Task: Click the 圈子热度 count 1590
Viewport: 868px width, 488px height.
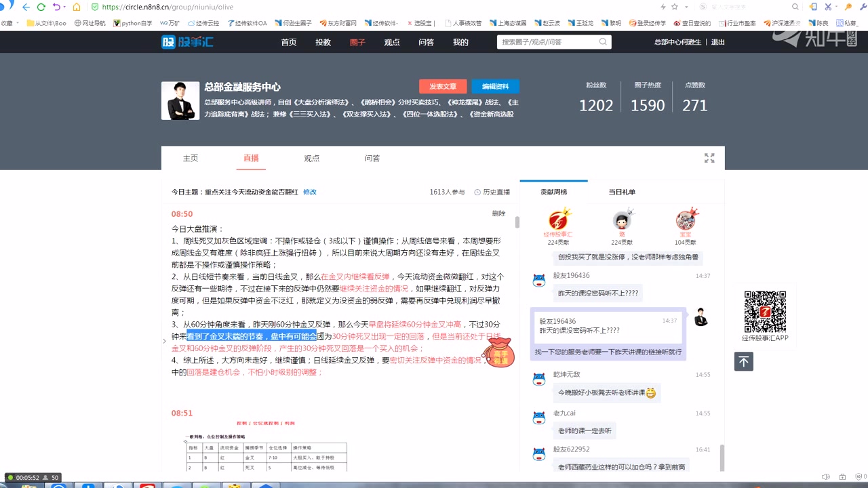Action: 648,105
